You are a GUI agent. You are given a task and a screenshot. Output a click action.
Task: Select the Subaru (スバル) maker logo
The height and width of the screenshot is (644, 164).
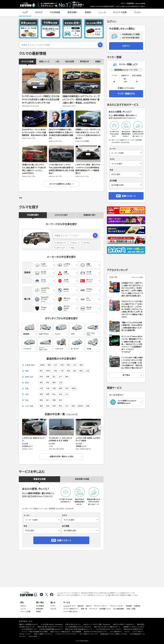pyautogui.click(x=37, y=281)
